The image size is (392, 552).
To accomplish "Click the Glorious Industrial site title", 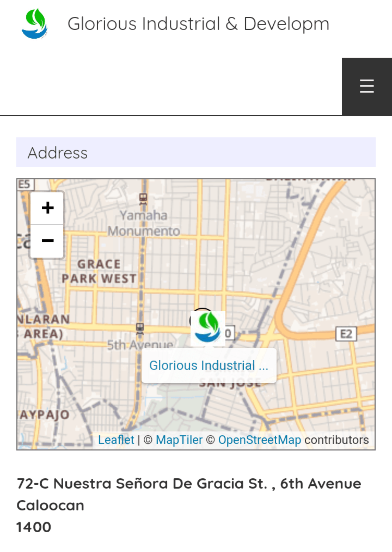I will tap(198, 24).
